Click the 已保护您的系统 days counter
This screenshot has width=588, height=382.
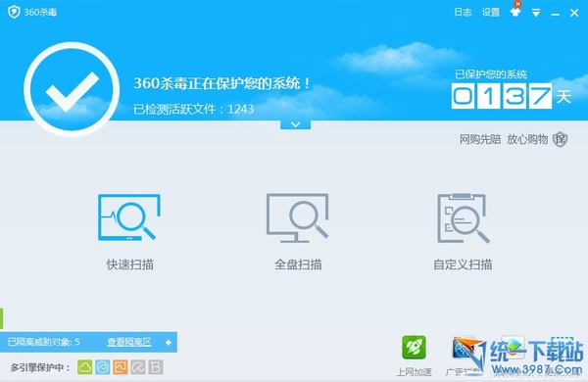click(502, 96)
